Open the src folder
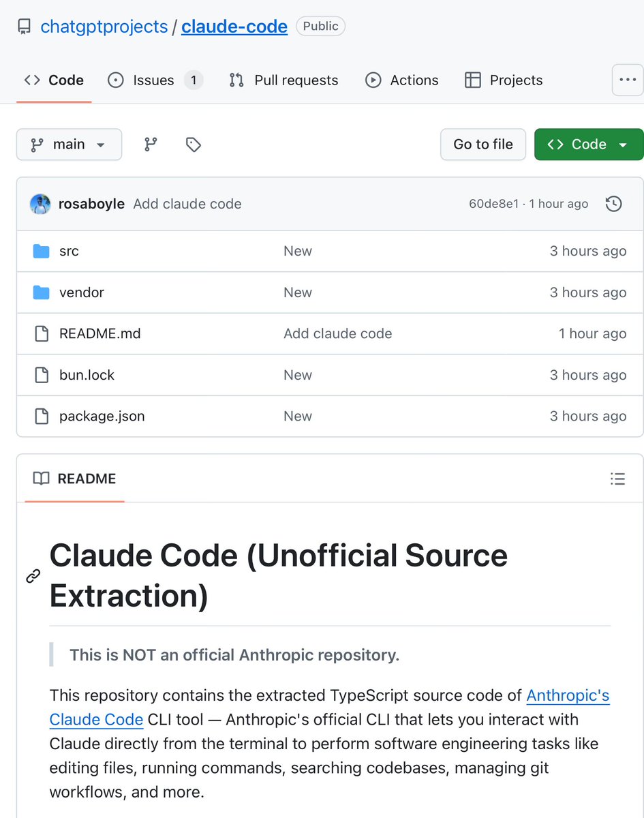This screenshot has width=644, height=818. (69, 252)
